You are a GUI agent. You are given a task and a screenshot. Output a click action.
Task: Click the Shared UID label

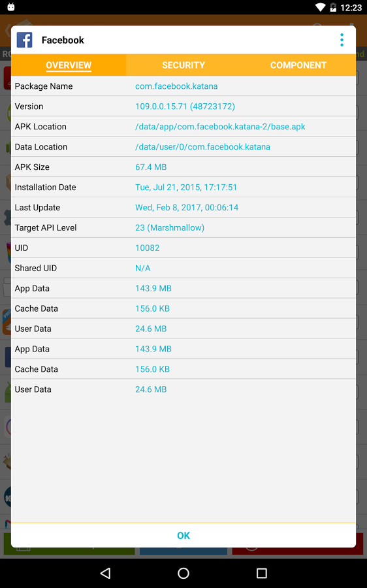[36, 268]
